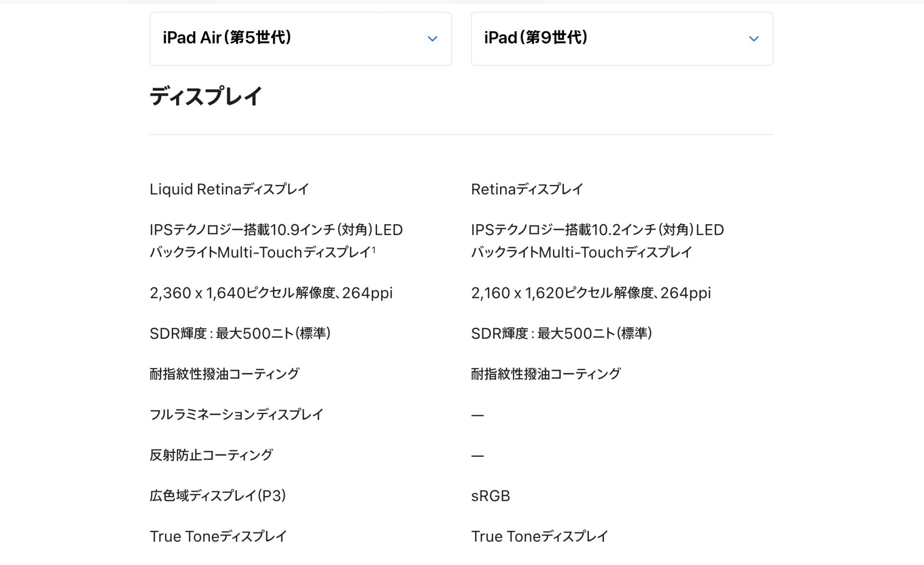The width and height of the screenshot is (924, 565).
Task: Click the 広色域ディスプレイ (P3) text
Action: pos(218,496)
